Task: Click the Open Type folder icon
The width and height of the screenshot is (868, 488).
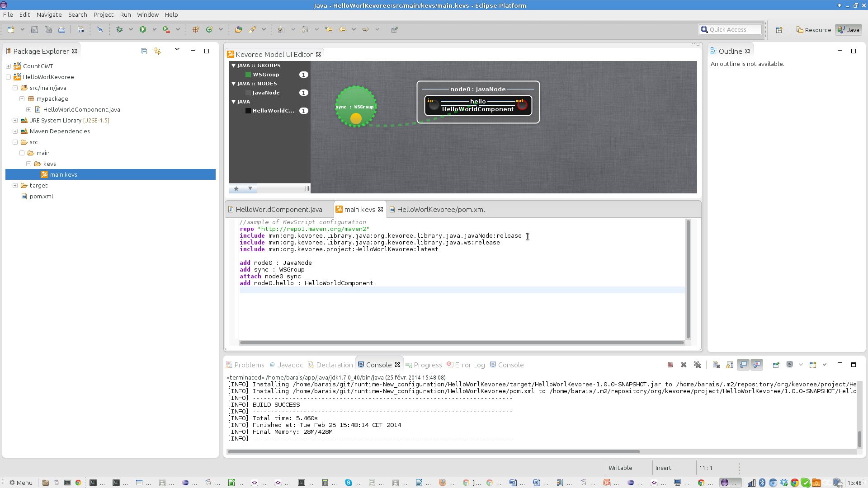Action: tap(239, 29)
